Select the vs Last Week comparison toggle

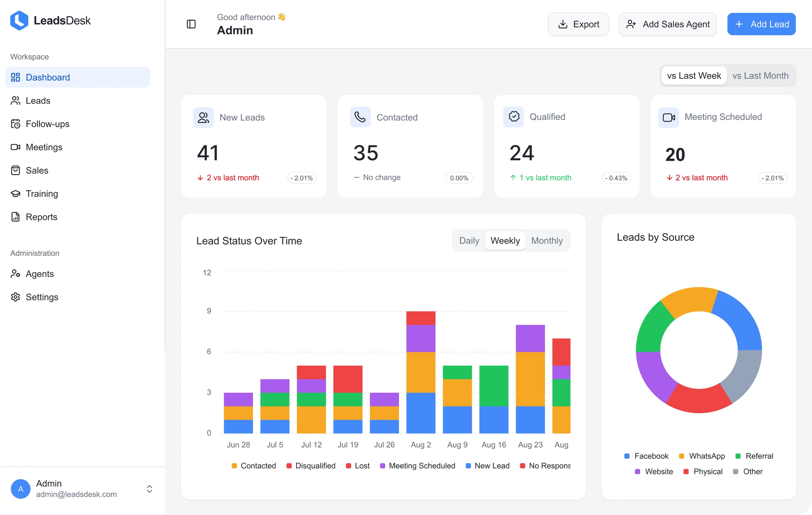point(694,75)
